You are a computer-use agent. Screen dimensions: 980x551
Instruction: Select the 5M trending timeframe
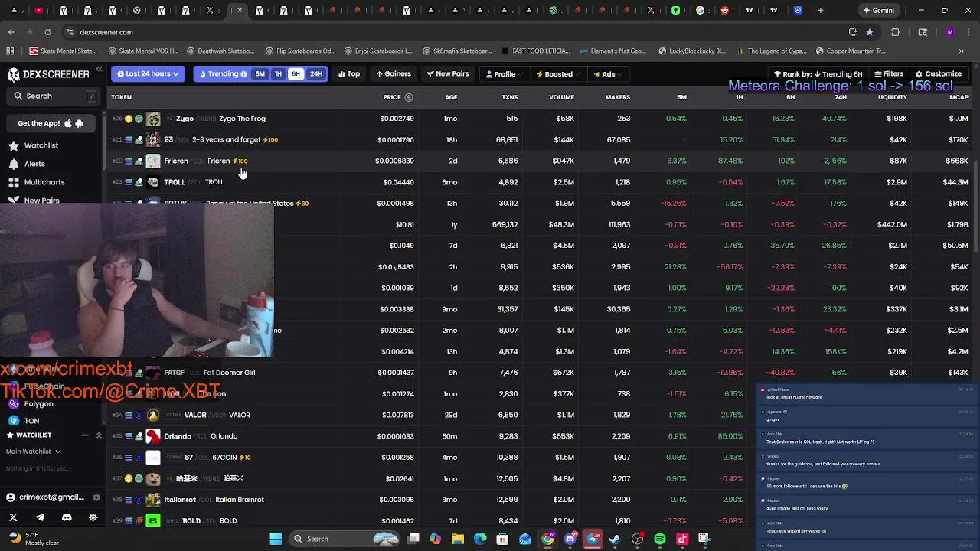click(260, 74)
